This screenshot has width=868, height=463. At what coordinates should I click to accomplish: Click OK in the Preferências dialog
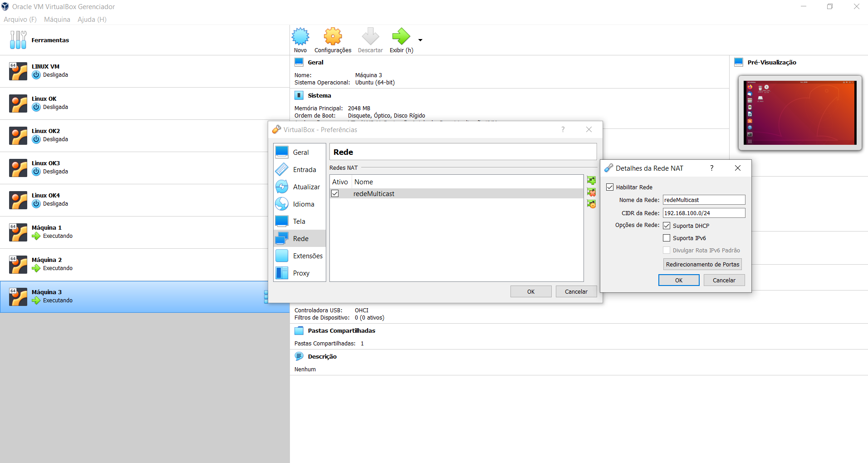531,291
